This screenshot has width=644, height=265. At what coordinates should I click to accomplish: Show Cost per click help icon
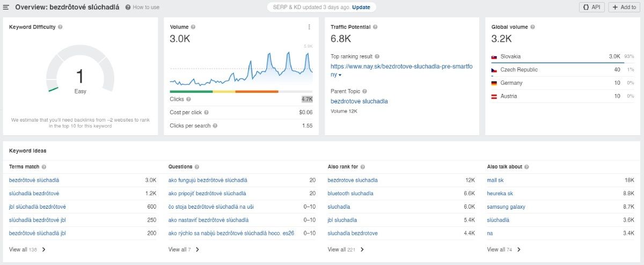coord(206,113)
